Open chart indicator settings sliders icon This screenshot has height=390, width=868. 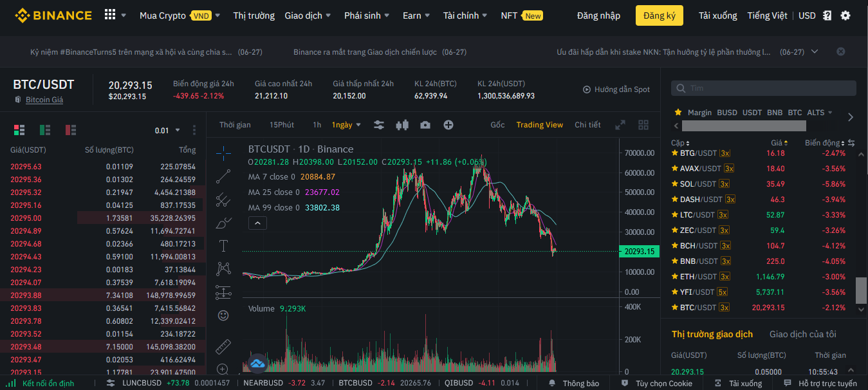click(379, 125)
